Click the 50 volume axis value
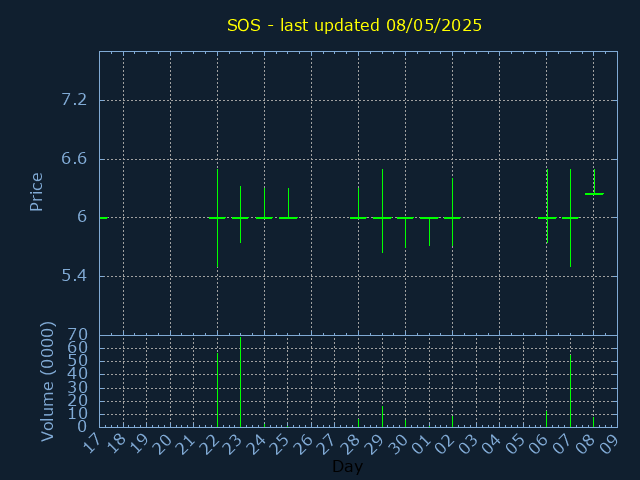 78,361
